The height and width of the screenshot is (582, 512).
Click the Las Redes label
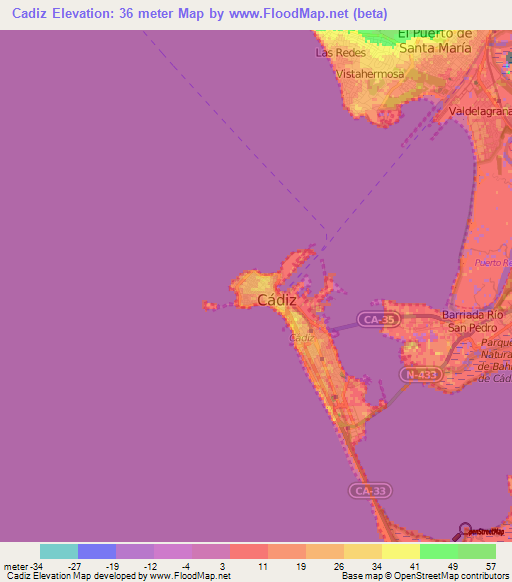pos(341,53)
